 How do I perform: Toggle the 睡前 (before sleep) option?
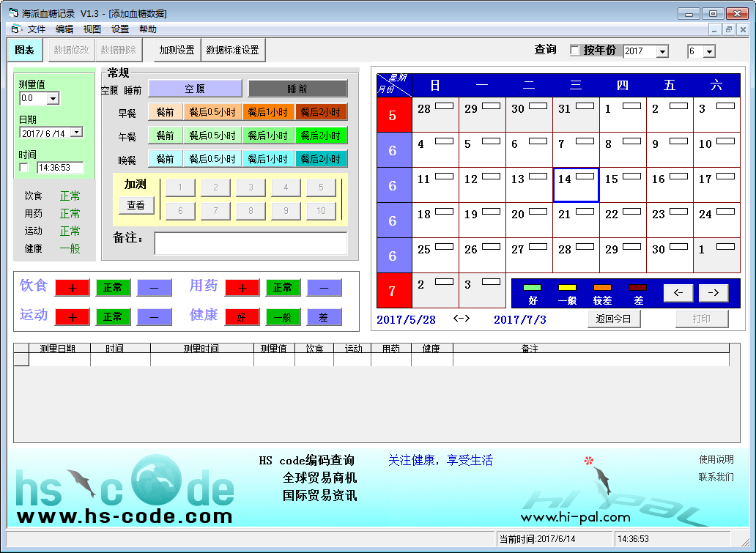(298, 88)
